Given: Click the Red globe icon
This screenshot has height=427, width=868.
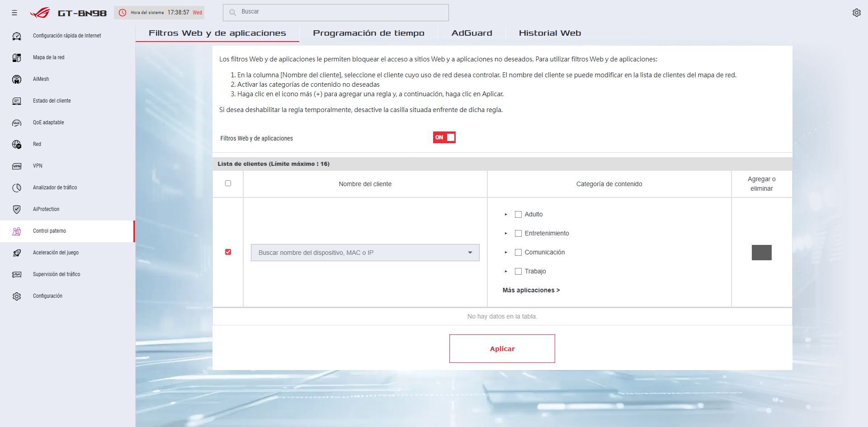Looking at the screenshot, I should 17,144.
